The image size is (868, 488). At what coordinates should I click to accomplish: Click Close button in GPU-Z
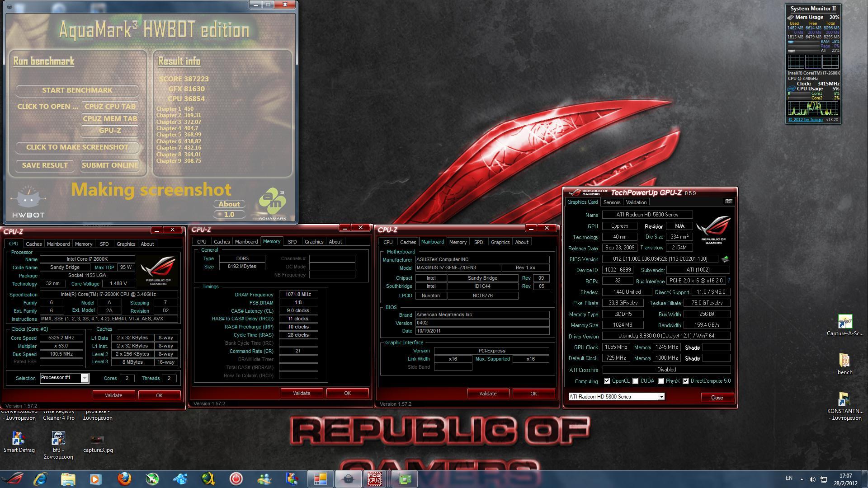(717, 398)
